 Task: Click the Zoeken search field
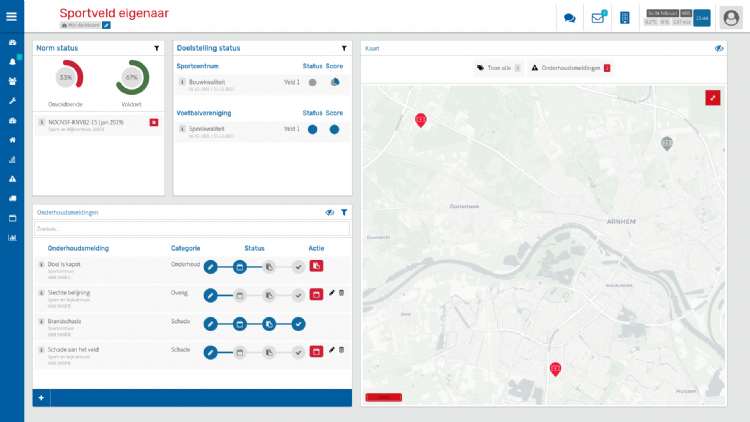[190, 229]
